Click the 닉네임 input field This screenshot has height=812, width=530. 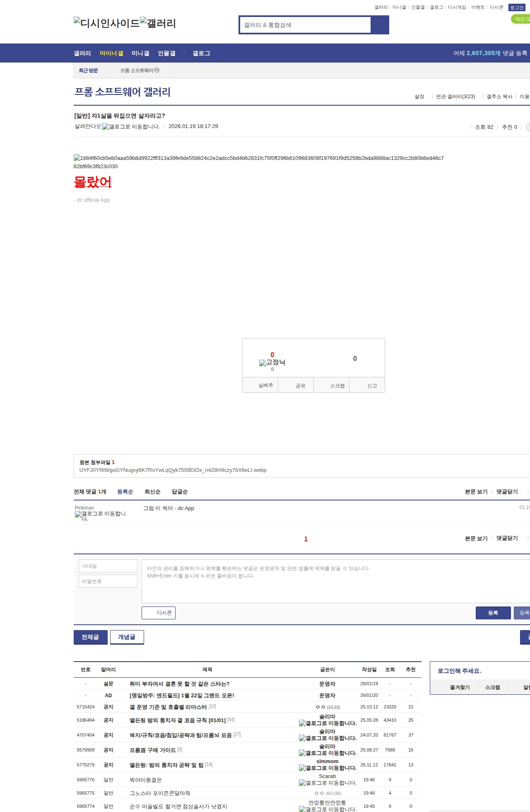coord(108,566)
